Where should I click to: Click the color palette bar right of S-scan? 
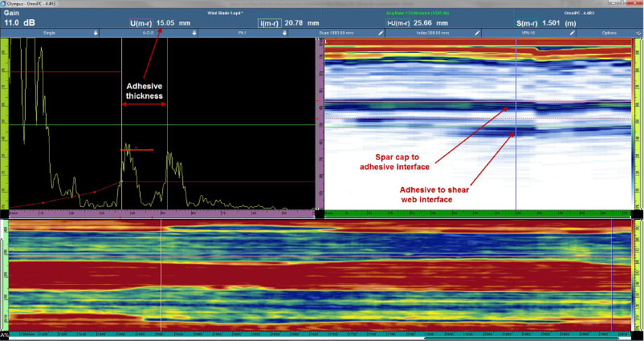coord(638,120)
